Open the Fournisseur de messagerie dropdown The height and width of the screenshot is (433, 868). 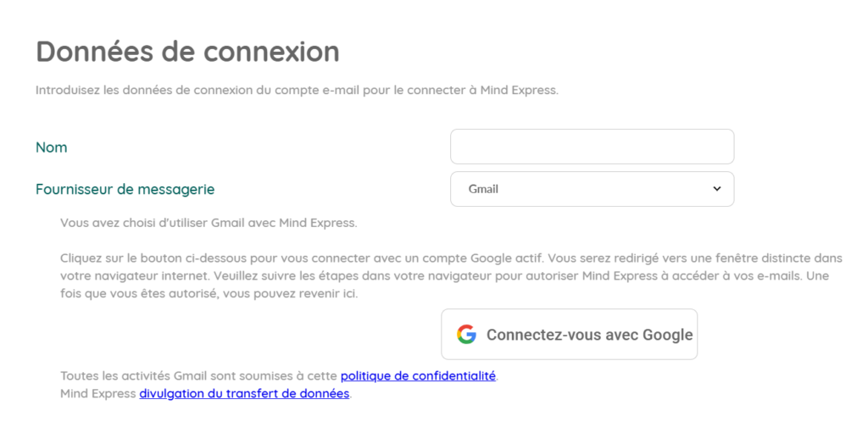591,189
